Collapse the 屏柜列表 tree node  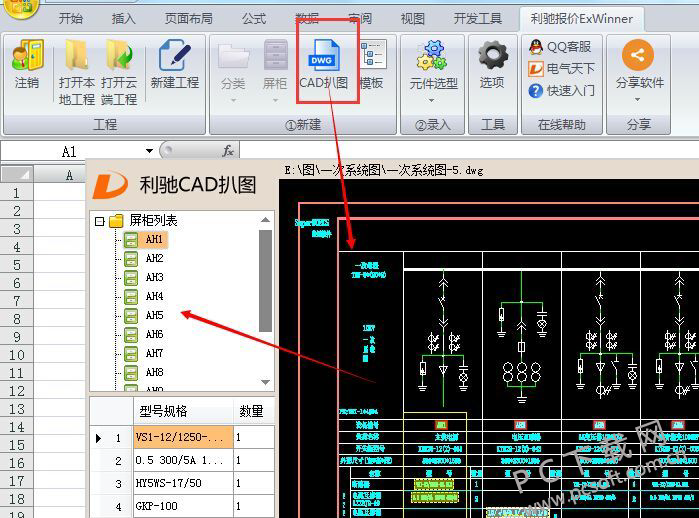(100, 221)
